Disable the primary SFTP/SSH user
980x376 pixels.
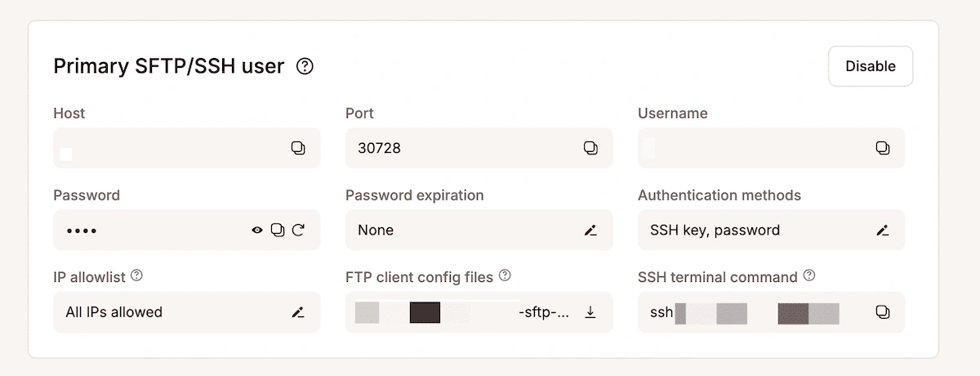870,66
